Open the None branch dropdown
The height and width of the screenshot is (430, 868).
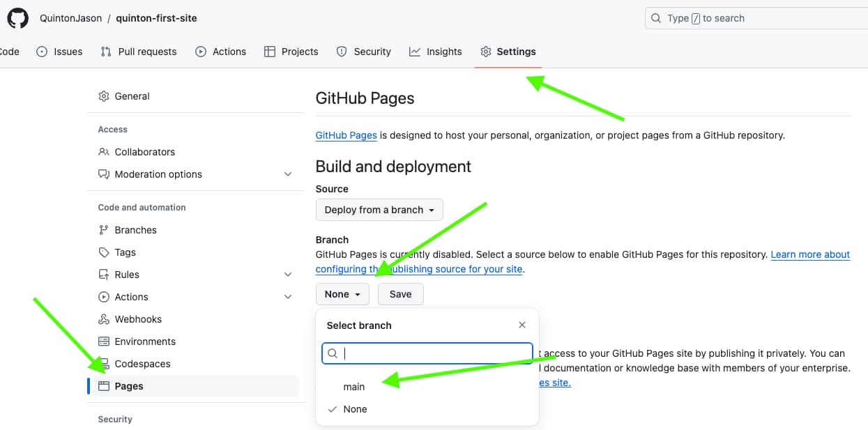pyautogui.click(x=343, y=294)
